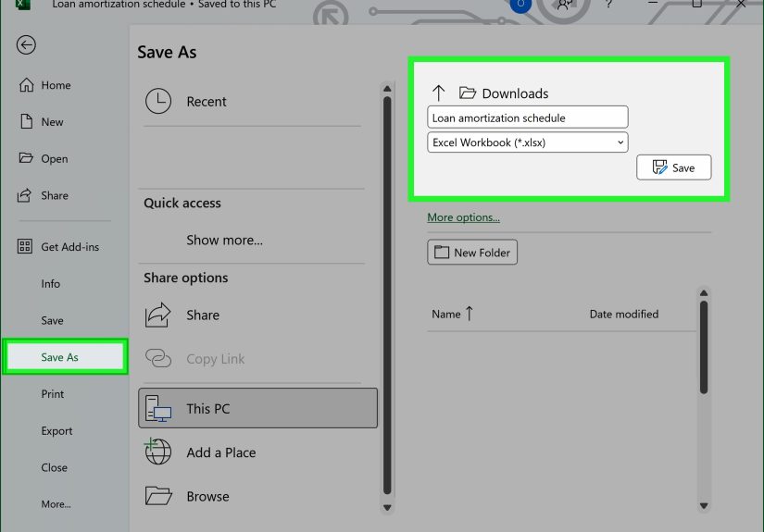Click the New document icon

pyautogui.click(x=26, y=121)
